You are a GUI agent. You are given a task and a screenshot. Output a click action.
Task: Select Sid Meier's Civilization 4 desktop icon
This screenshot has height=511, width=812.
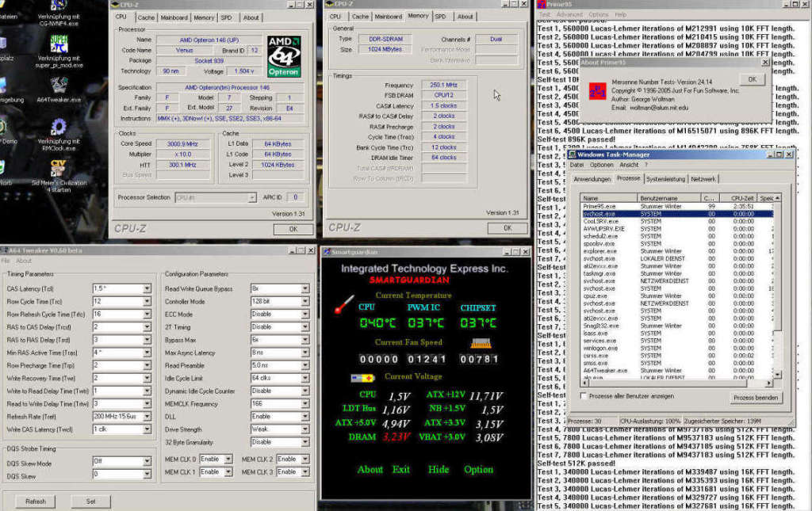59,176
